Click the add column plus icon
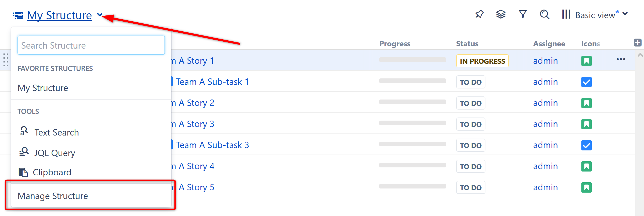Image resolution: width=644 pixels, height=216 pixels. pos(638,43)
